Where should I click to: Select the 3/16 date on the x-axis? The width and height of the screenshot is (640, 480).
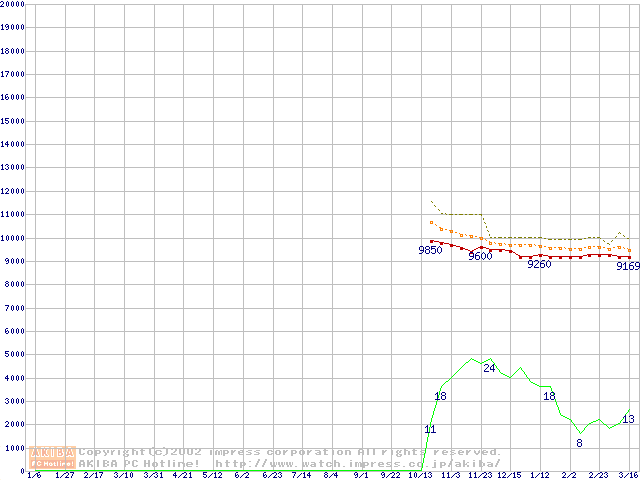[x=628, y=475]
